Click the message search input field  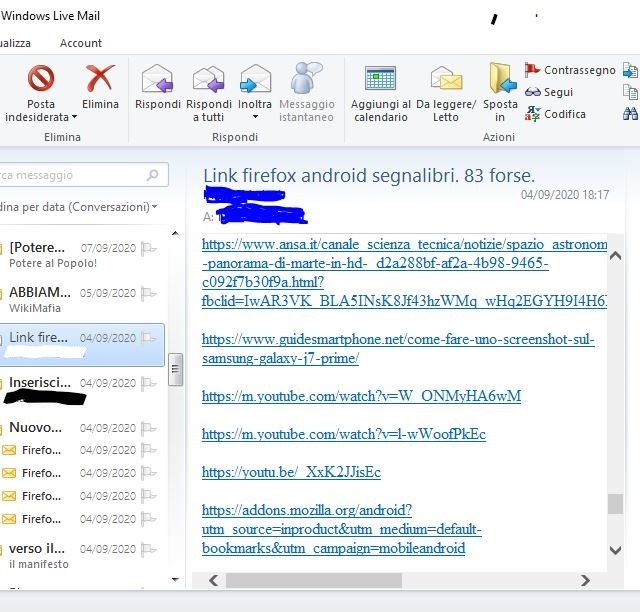click(x=82, y=175)
